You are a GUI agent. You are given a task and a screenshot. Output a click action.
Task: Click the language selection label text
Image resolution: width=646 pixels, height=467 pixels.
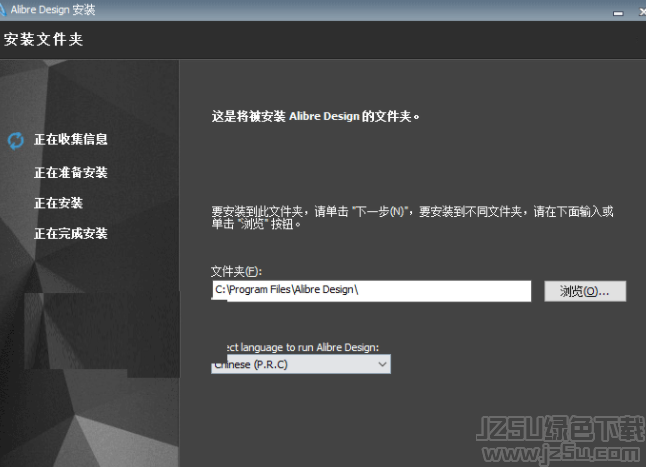tap(300, 347)
